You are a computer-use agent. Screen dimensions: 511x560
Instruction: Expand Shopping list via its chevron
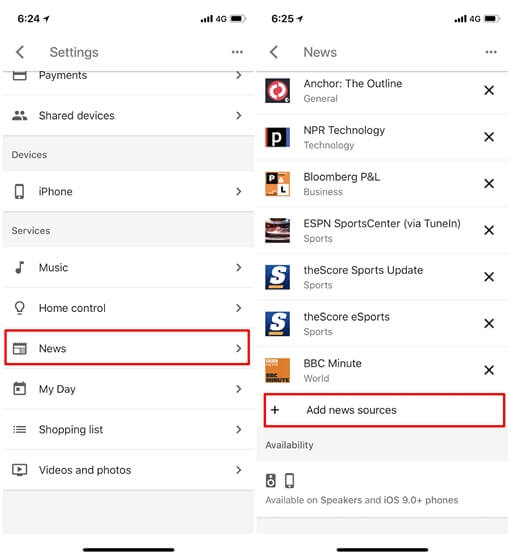(239, 429)
